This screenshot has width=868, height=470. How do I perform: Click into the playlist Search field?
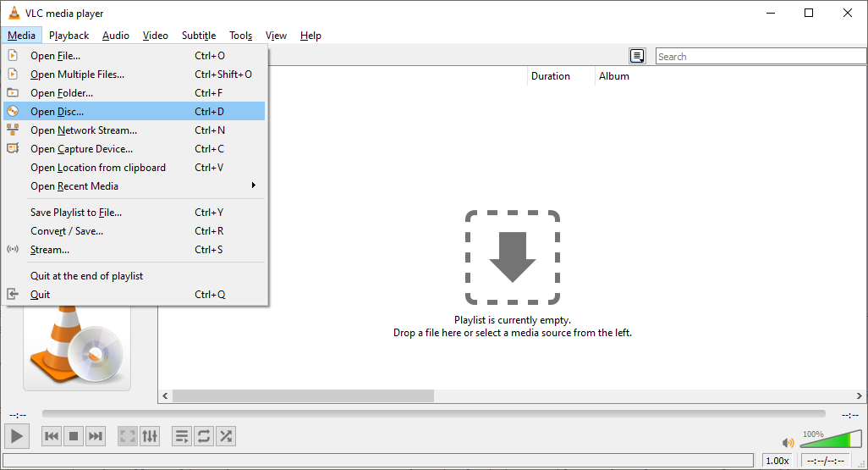coord(760,57)
